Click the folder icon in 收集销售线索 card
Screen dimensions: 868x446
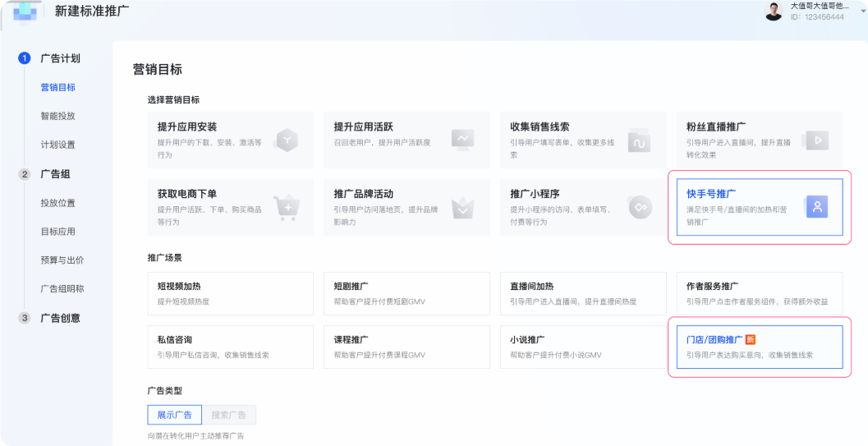640,141
